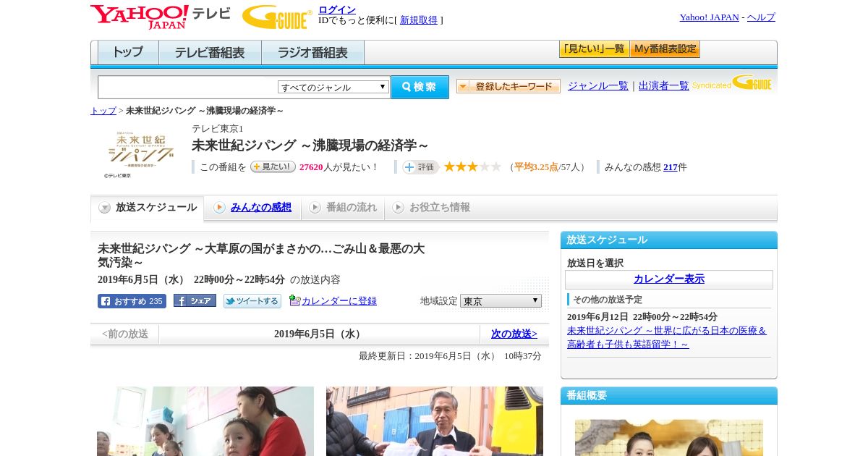Switch to the ラジオ番組表 tab

(x=312, y=53)
